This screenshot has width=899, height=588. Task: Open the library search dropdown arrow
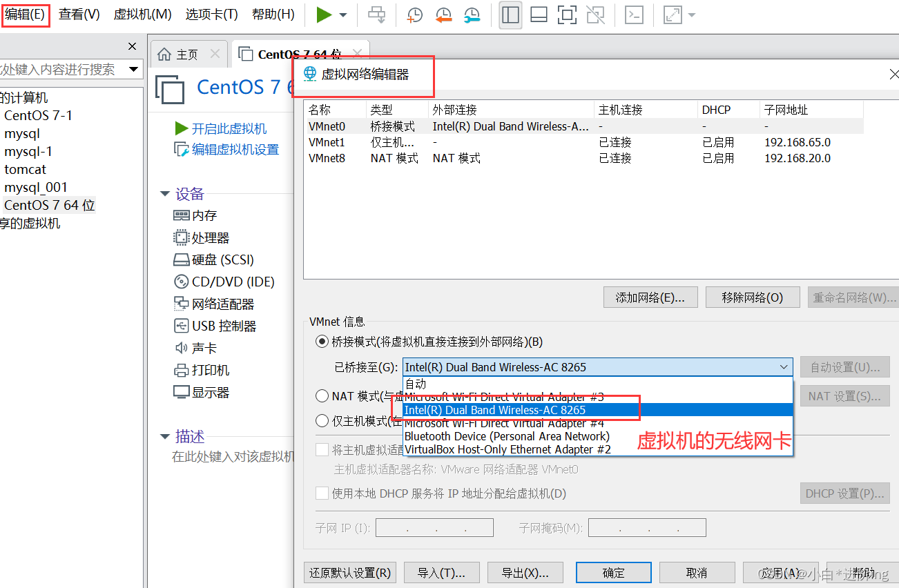(133, 69)
